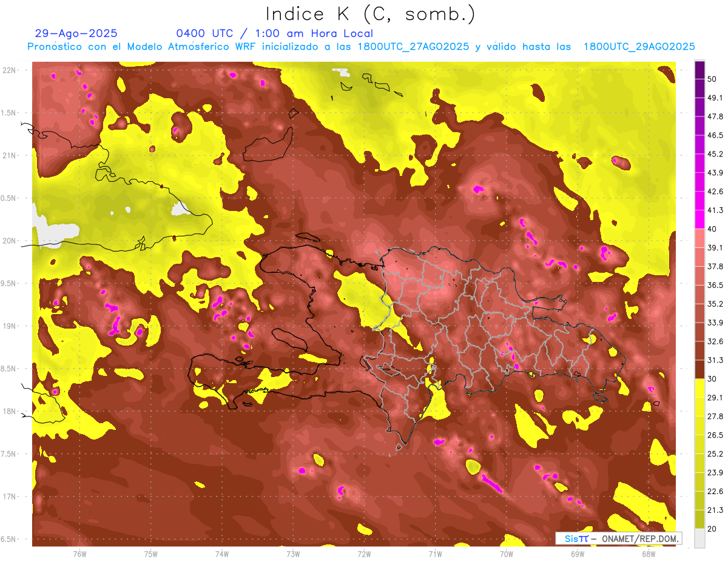The width and height of the screenshot is (728, 562).
Task: Click the legend value "50"
Action: tap(712, 79)
